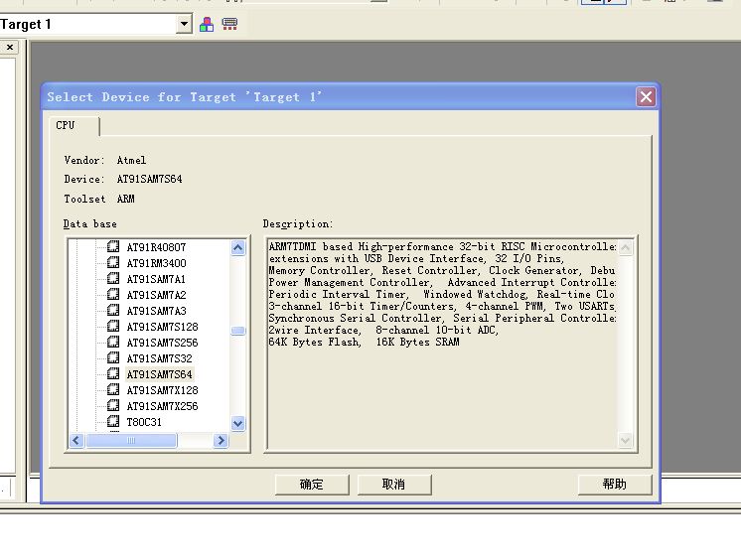This screenshot has height=560, width=741.
Task: Click device list vertical scroll thumb
Action: (x=238, y=331)
